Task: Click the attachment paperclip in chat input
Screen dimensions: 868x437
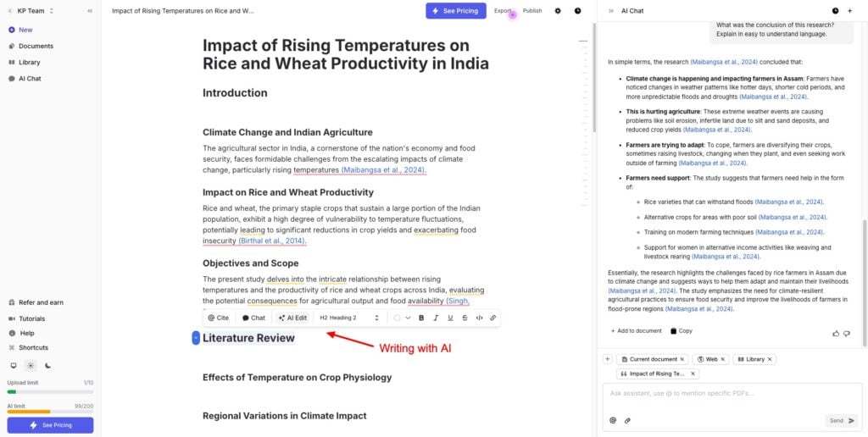Action: point(627,420)
